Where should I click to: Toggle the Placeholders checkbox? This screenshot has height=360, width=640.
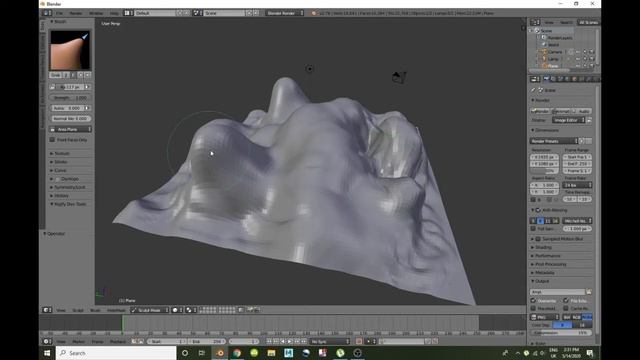(533, 309)
